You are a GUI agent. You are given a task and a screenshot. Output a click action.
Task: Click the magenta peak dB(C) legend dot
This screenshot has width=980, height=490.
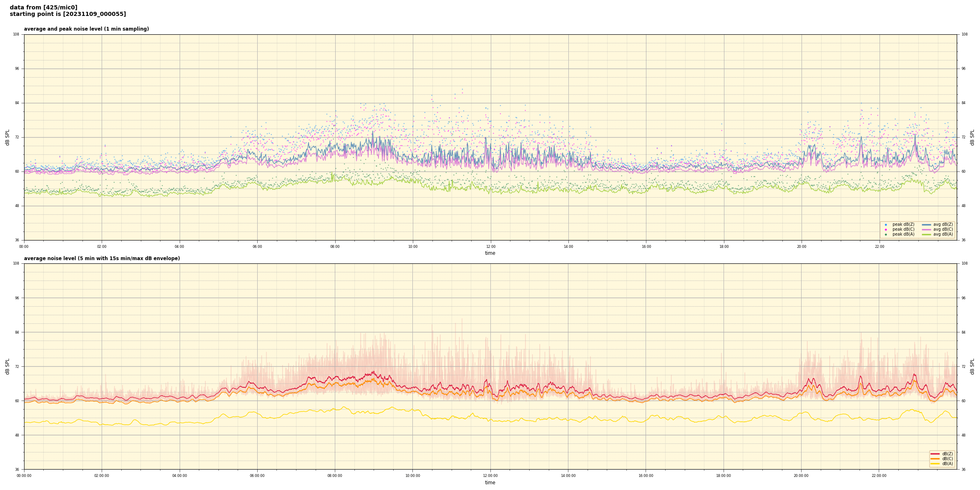[x=886, y=229]
